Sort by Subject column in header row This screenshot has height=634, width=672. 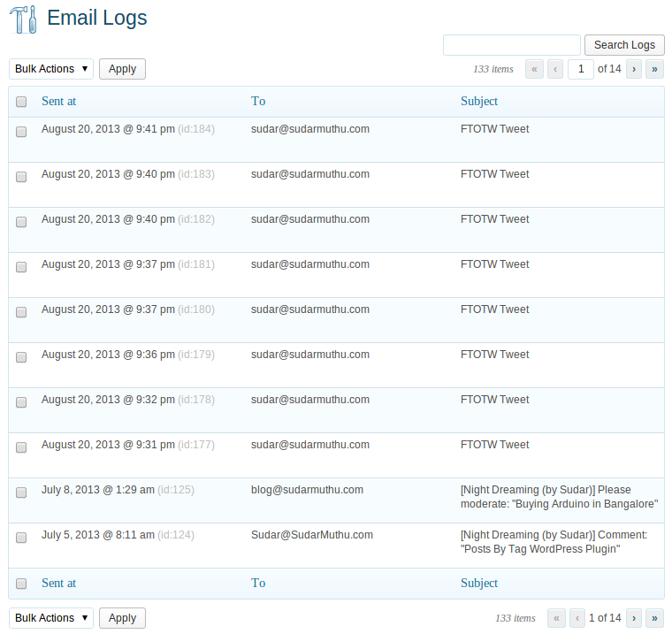[x=478, y=101]
